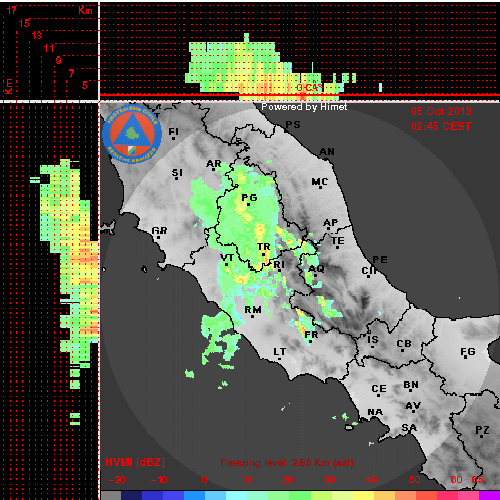The height and width of the screenshot is (500, 500).
Task: Click the '-10' value on the dBZ scale
Action: [x=159, y=480]
